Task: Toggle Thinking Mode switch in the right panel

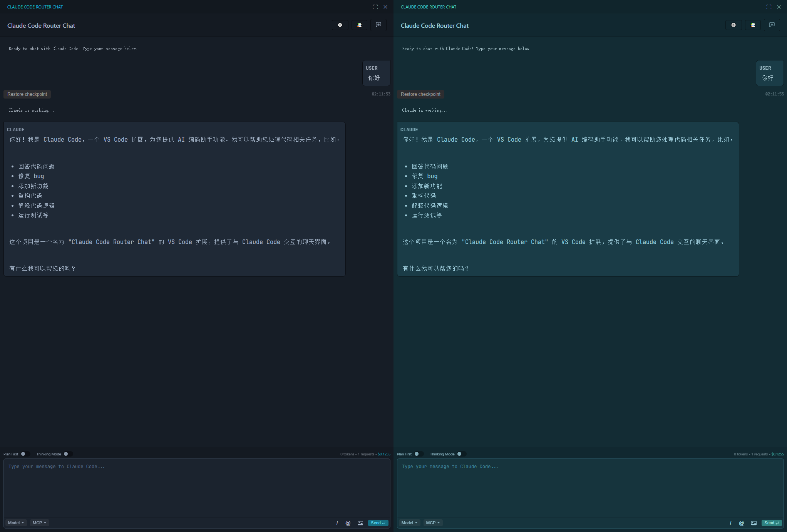Action: (461, 454)
